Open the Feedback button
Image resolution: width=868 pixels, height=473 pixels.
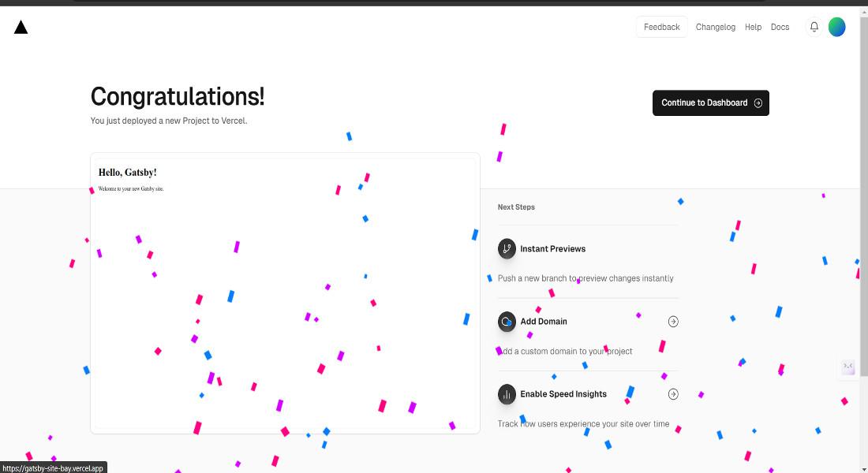tap(661, 27)
